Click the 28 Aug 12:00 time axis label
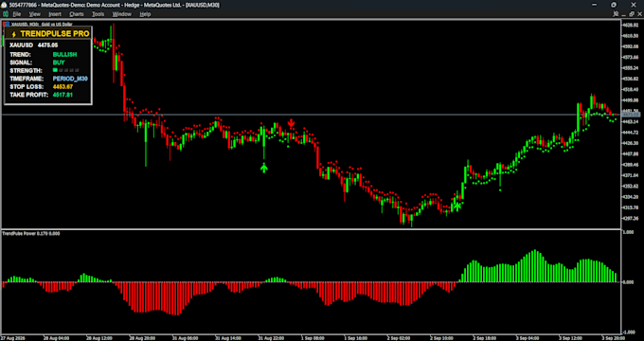 coord(99,338)
